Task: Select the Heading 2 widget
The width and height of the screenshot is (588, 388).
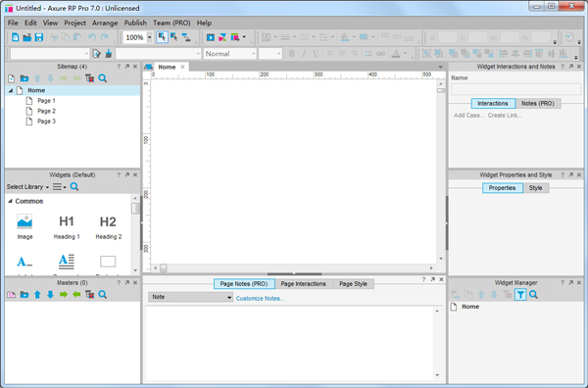Action: tap(108, 226)
